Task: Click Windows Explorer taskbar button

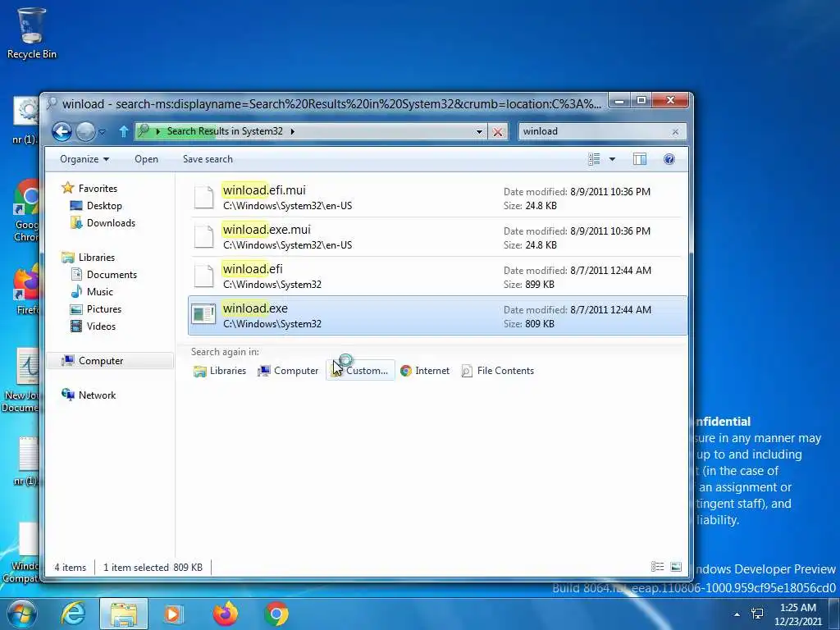Action: [x=124, y=614]
